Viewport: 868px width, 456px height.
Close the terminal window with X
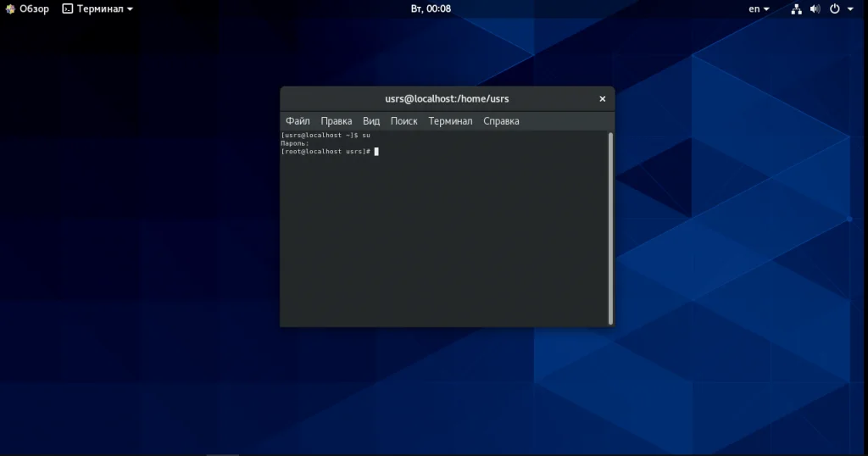603,99
